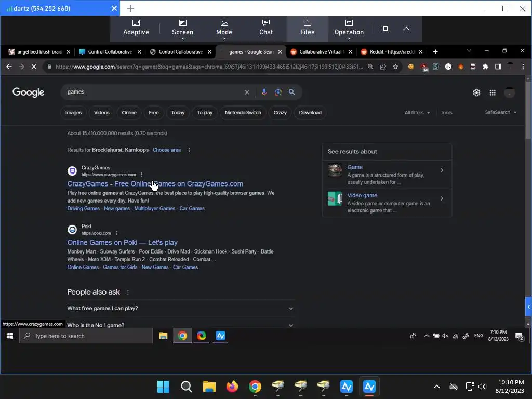Toggle fullscreen icon in remote toolbar
Image resolution: width=532 pixels, height=399 pixels.
point(385,29)
